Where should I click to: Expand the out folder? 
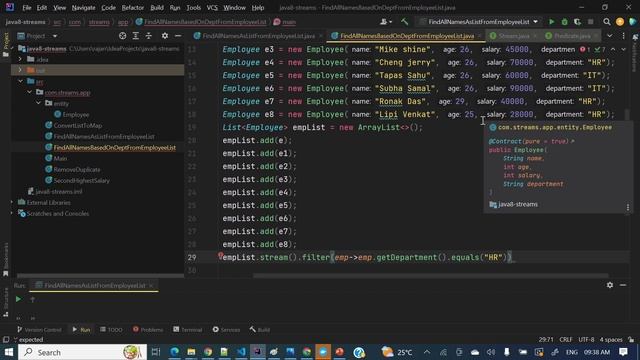click(x=20, y=70)
